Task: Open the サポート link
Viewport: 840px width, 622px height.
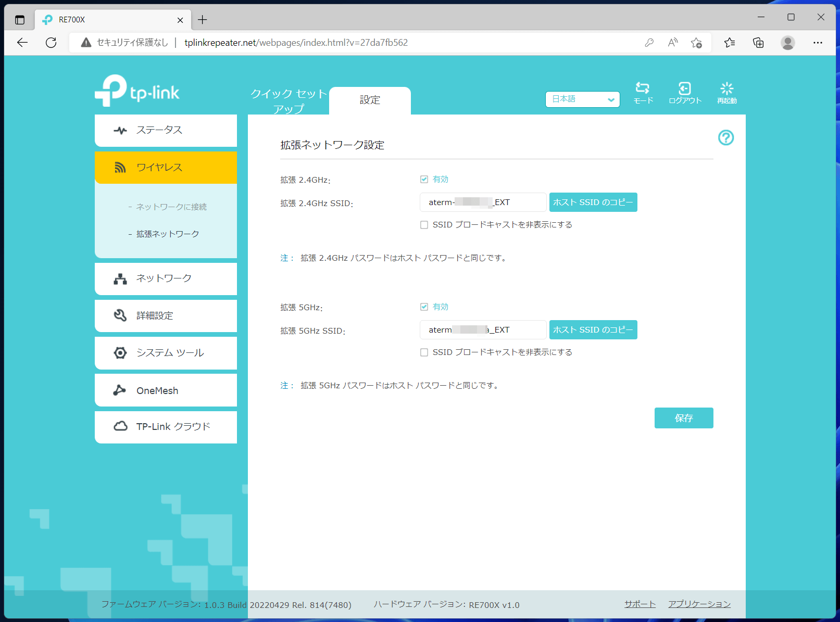Action: [640, 604]
